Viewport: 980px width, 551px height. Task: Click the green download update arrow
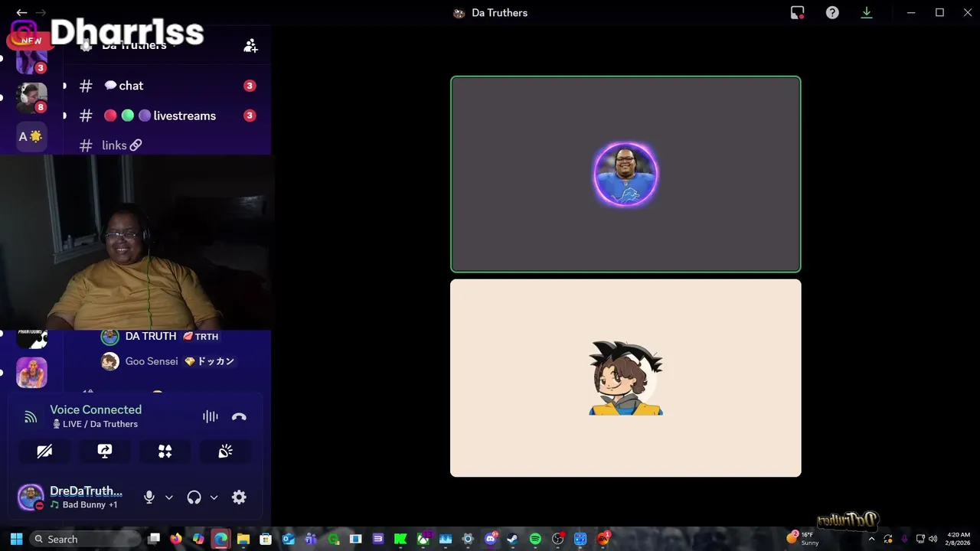coord(867,12)
